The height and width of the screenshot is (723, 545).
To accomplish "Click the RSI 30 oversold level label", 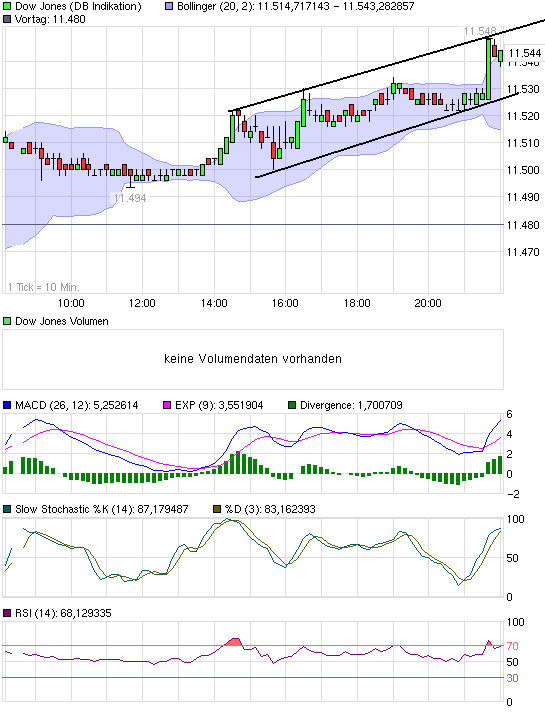I will [x=512, y=678].
